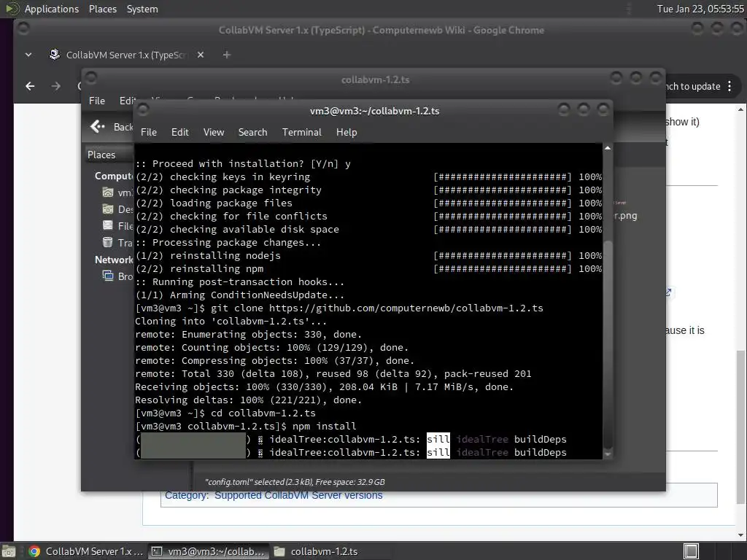Screen dimensions: 747x560
Task: Click the Chrome relaunch to update button
Action: pos(693,86)
